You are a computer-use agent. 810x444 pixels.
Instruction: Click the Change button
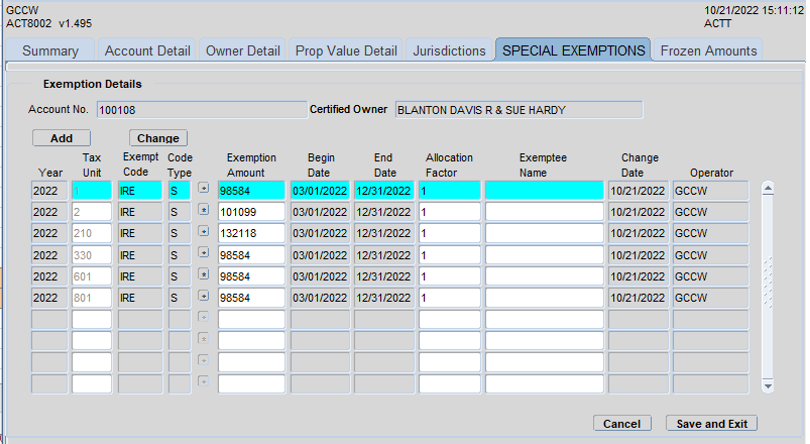[x=158, y=138]
